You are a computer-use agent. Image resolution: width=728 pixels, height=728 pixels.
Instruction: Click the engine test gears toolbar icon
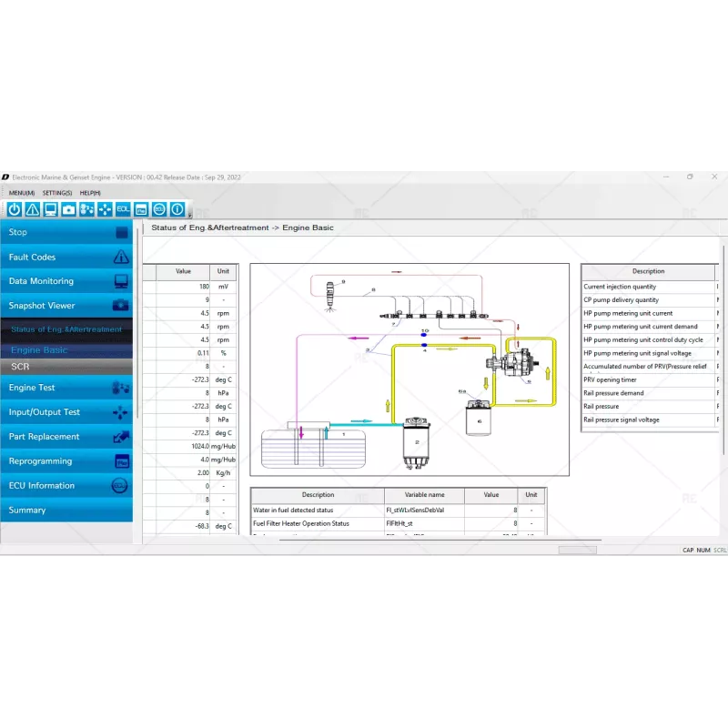pyautogui.click(x=86, y=209)
